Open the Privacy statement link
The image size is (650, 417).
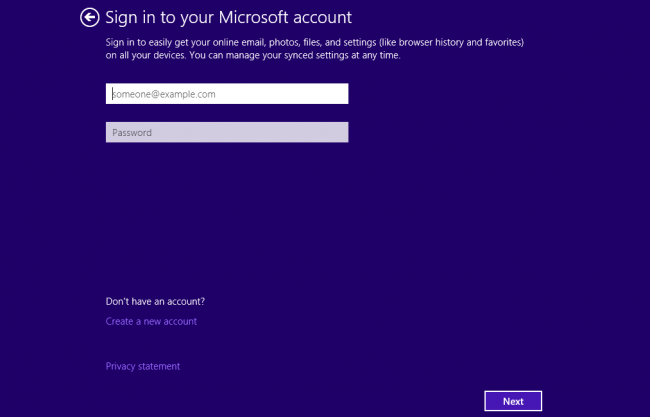(143, 367)
